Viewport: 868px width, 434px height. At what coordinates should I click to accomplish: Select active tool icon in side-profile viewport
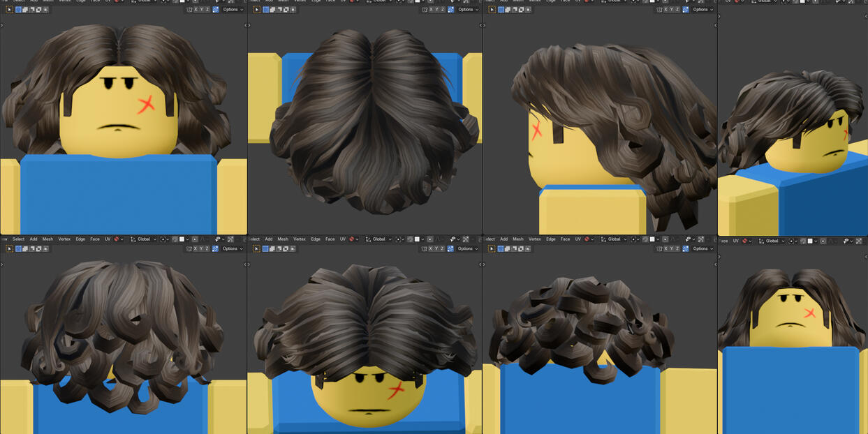[492, 10]
